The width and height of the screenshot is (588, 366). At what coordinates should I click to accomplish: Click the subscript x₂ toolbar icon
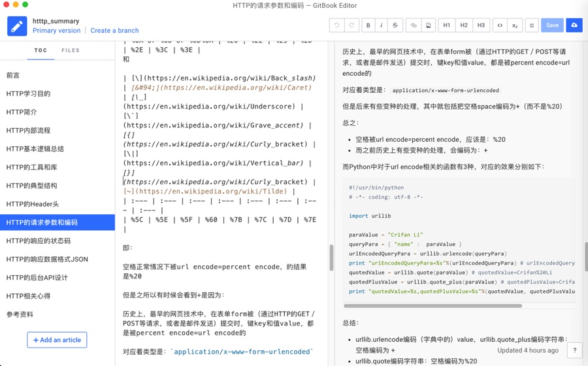(515, 25)
